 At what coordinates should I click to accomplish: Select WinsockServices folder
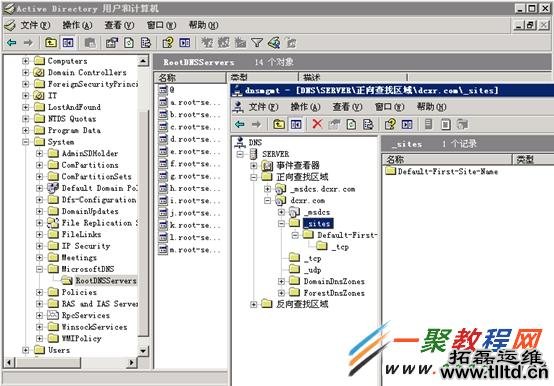[94, 327]
